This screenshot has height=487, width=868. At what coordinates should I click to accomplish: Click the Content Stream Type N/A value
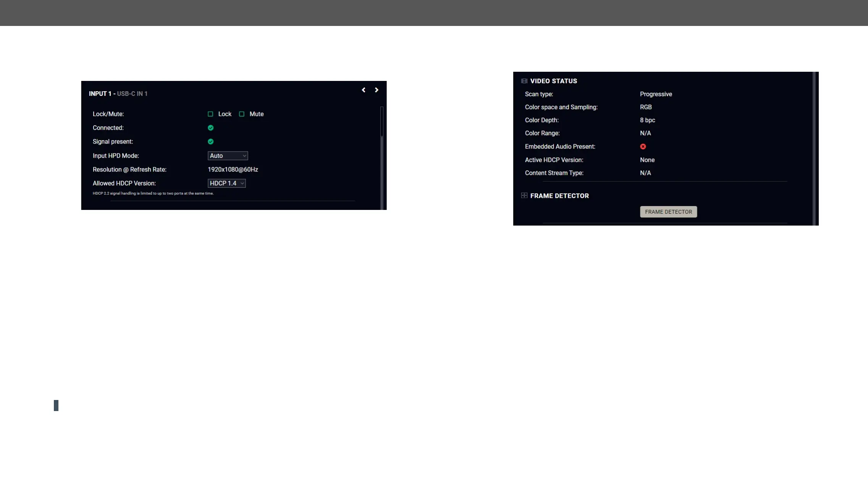pyautogui.click(x=646, y=173)
